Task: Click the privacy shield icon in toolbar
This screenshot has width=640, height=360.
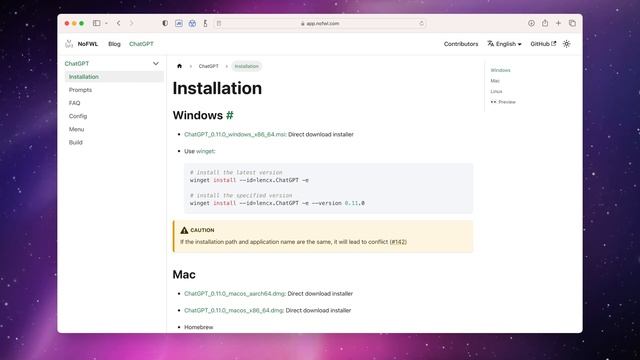Action: pos(165,23)
